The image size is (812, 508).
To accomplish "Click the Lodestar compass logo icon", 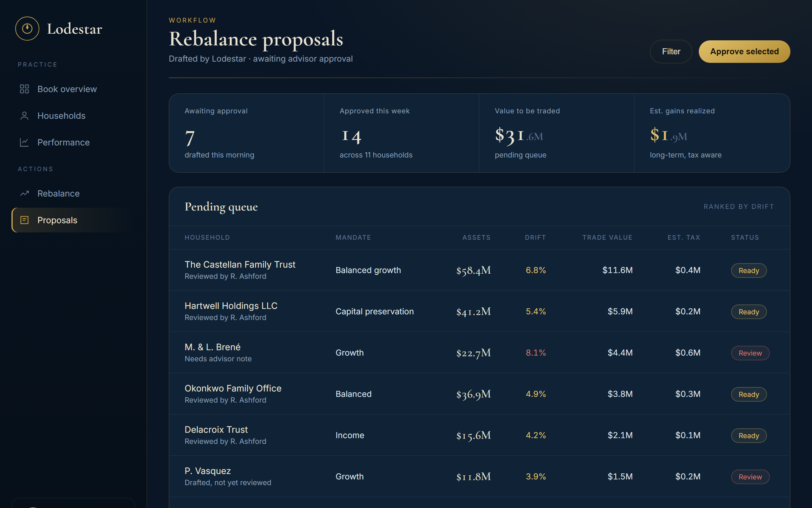I will click(x=27, y=29).
